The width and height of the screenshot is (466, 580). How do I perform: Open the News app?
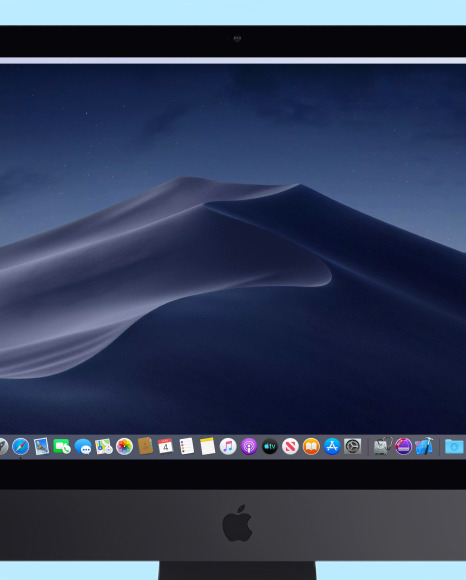(x=290, y=446)
